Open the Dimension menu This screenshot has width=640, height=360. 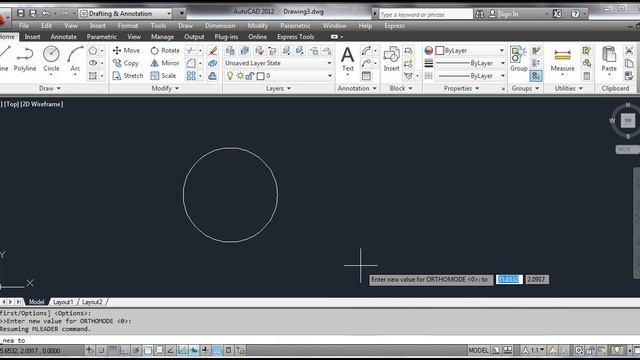coord(220,26)
